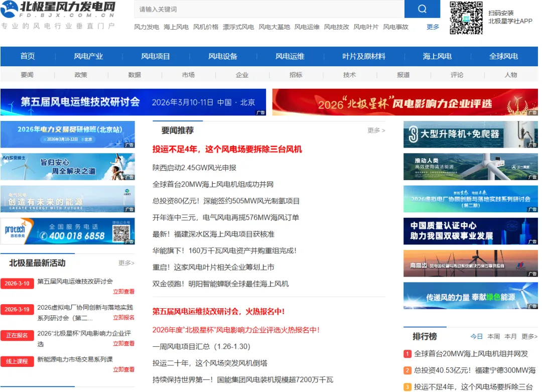The width and height of the screenshot is (542, 392).
Task: Open the 第五届风电运维技改研讨会 top banner
Action: coord(133,102)
